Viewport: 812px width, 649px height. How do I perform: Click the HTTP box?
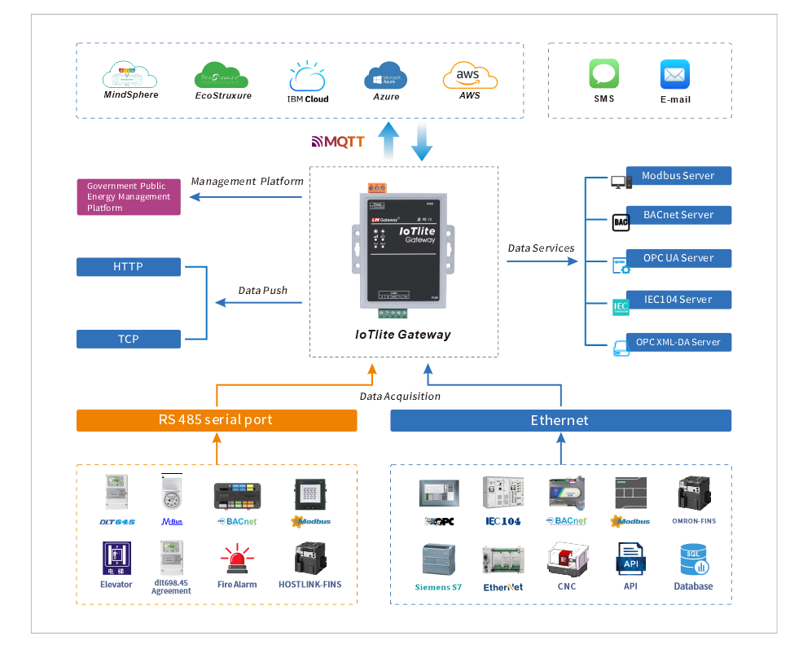click(129, 267)
